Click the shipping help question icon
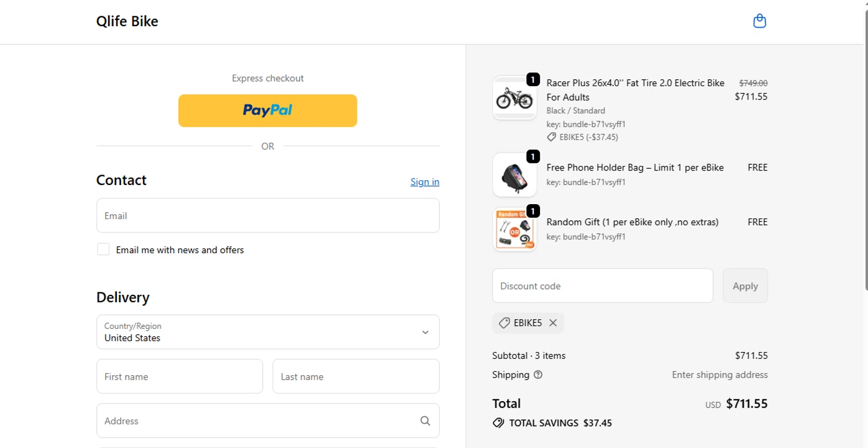 538,375
